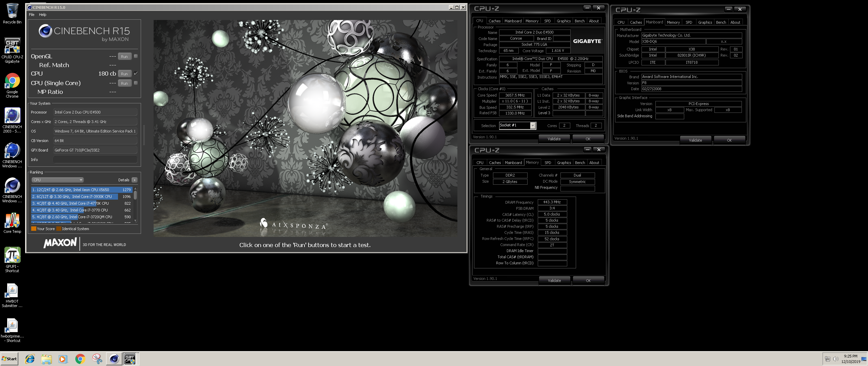Click Validate in the CPU tab CPU-Z window
Viewport: 868px width, 366px height.
554,139
